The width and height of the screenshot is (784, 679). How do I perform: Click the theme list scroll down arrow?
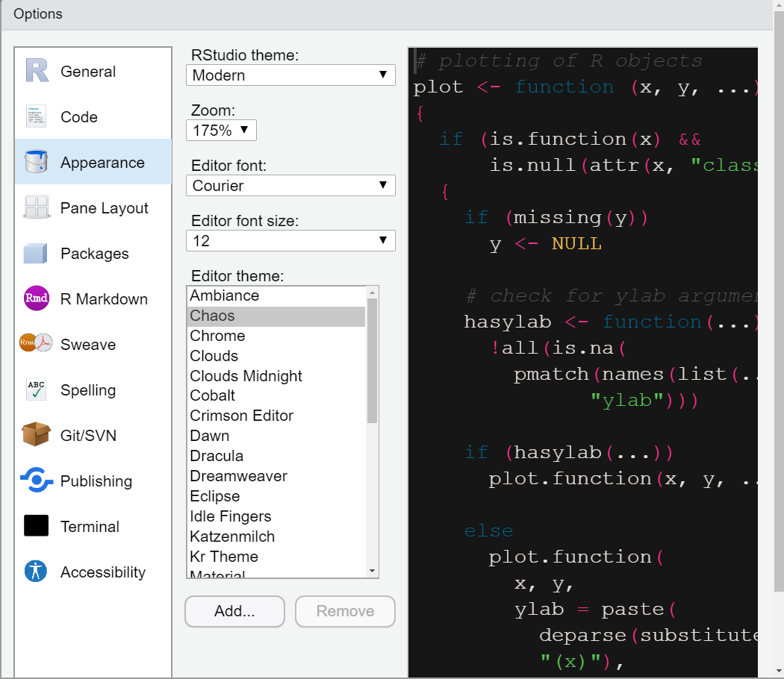[x=372, y=571]
